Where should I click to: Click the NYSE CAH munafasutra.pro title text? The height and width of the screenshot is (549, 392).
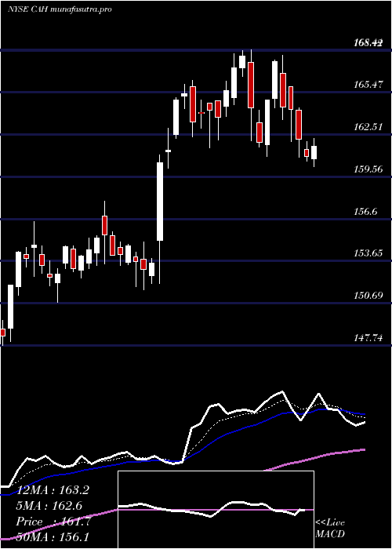60,9
